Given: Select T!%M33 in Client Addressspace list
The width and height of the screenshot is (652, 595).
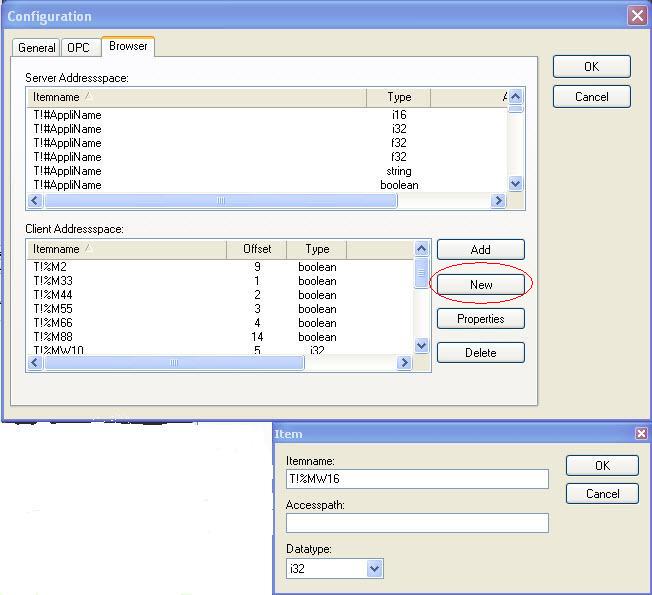Looking at the screenshot, I should (54, 281).
